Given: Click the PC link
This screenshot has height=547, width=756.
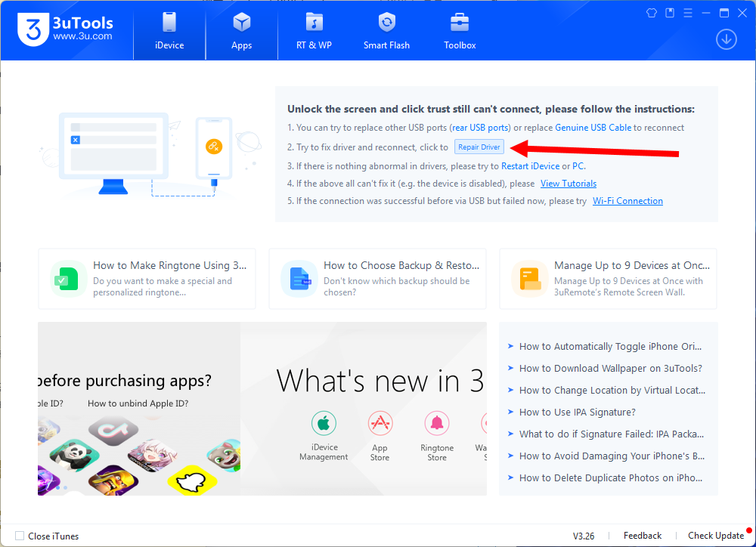Looking at the screenshot, I should click(578, 166).
